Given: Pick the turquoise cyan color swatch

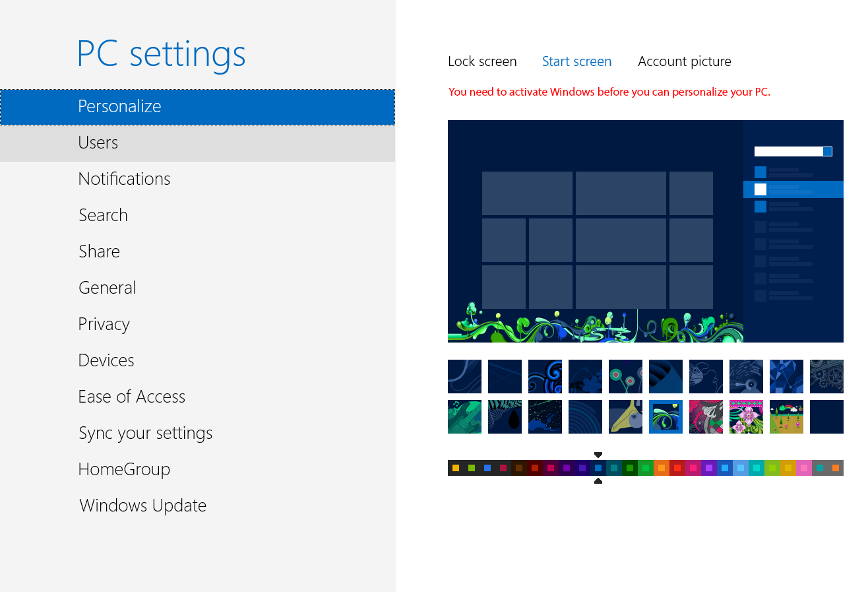Looking at the screenshot, I should [757, 468].
